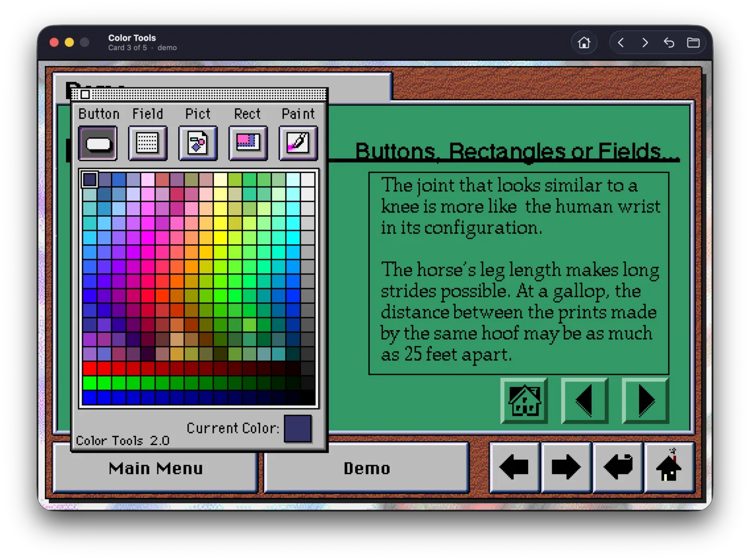Pick the white swatch at top-right of palette
The height and width of the screenshot is (560, 750).
[x=308, y=180]
